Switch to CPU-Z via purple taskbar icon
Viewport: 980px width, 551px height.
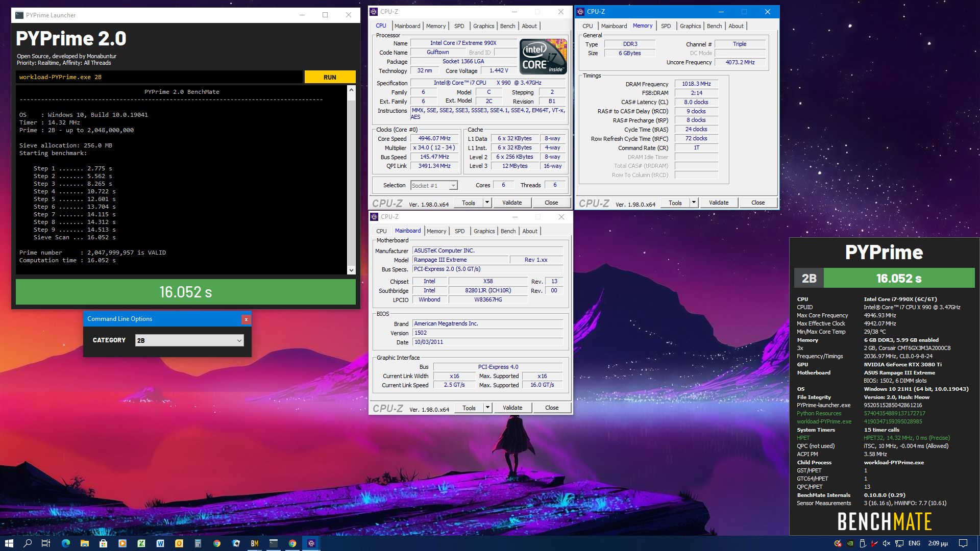point(311,543)
